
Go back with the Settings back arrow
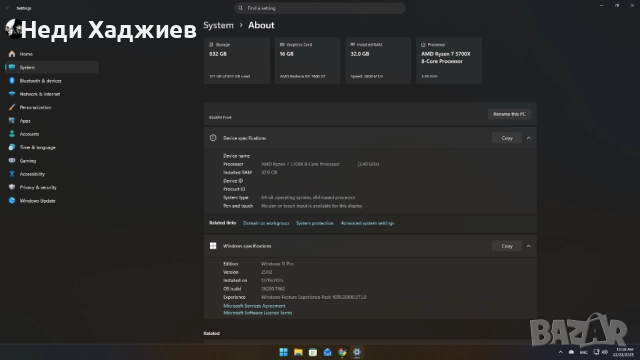(x=8, y=8)
